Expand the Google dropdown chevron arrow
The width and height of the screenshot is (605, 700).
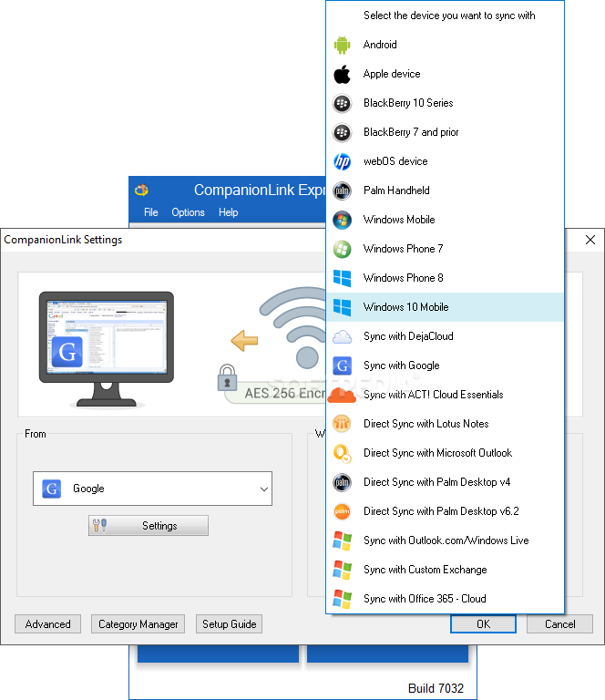coord(264,489)
